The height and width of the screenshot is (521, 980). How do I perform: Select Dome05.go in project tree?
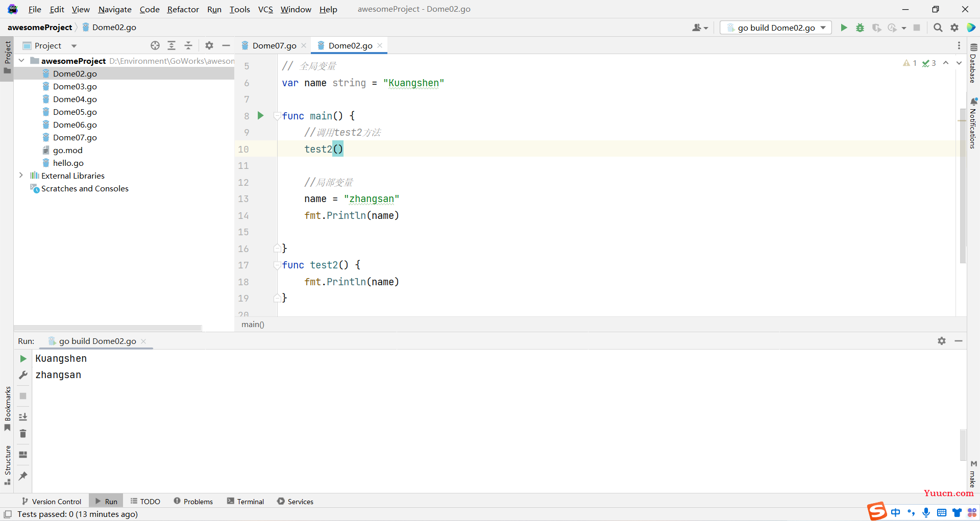pyautogui.click(x=75, y=112)
